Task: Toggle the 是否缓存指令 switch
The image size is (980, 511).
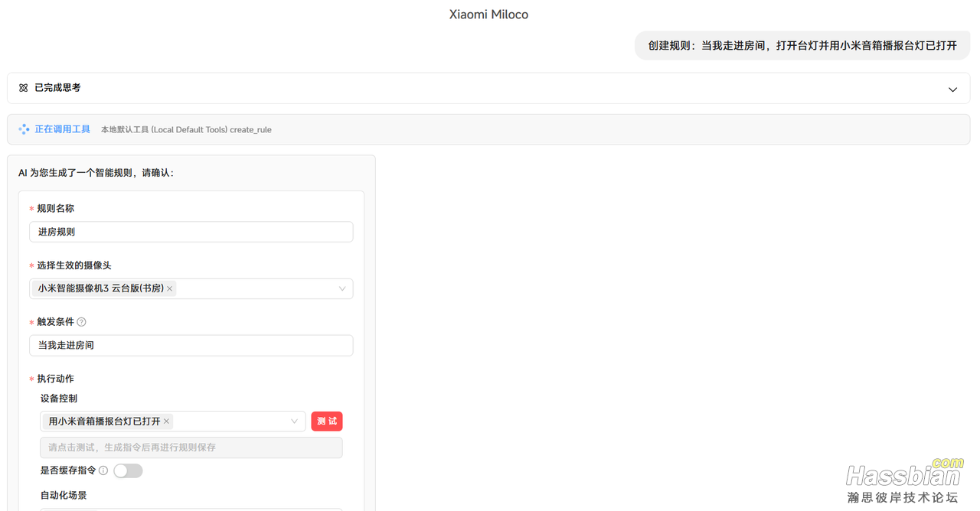Action: [128, 470]
